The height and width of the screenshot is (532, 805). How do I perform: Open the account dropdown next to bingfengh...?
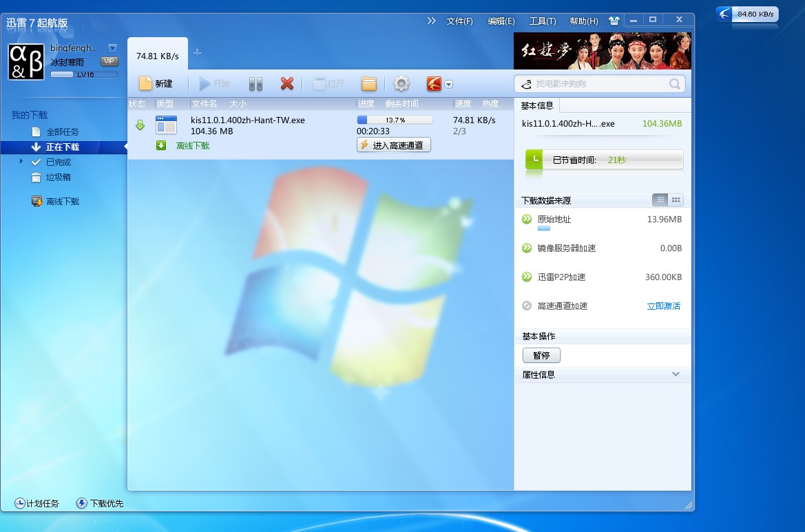112,47
